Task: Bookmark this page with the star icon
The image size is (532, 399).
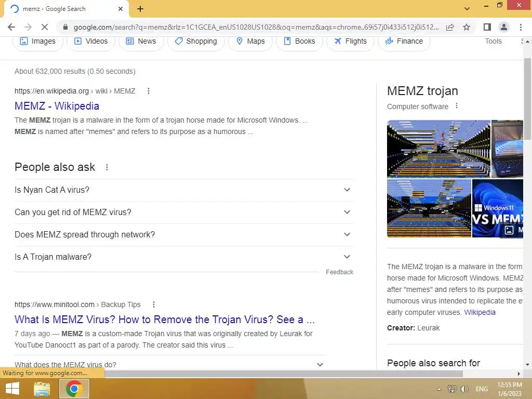Action: (467, 27)
